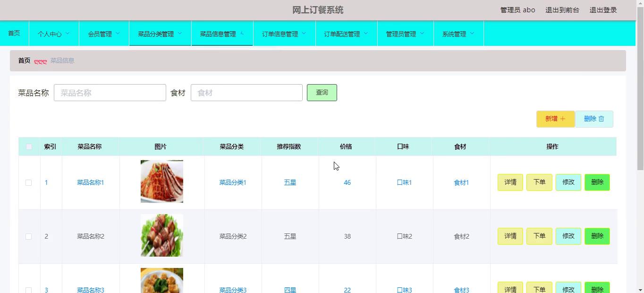Screen dimensions: 644x293
Task: Check the checkbox for row 2
Action: coord(28,236)
